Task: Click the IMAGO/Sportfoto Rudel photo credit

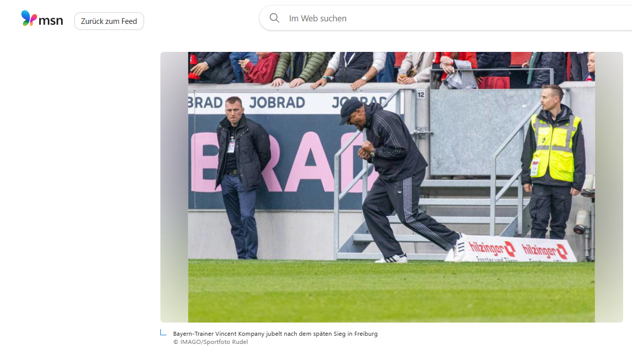Action: 210,342
